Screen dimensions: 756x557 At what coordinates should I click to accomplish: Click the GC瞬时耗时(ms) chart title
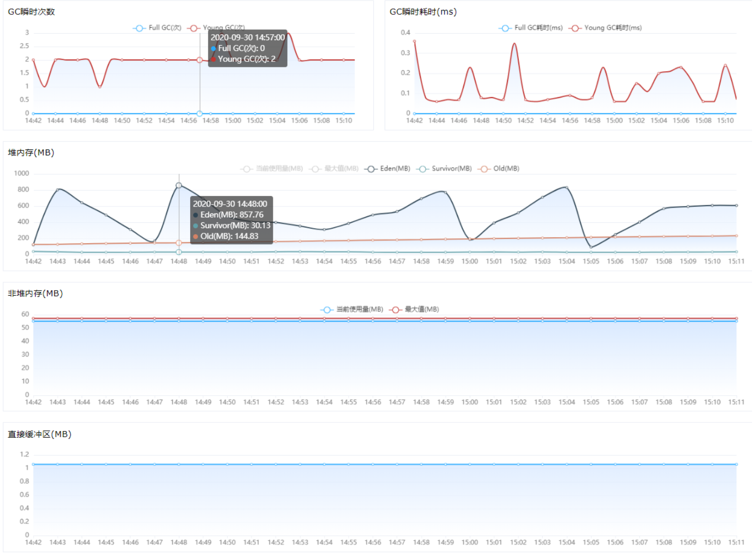click(423, 12)
